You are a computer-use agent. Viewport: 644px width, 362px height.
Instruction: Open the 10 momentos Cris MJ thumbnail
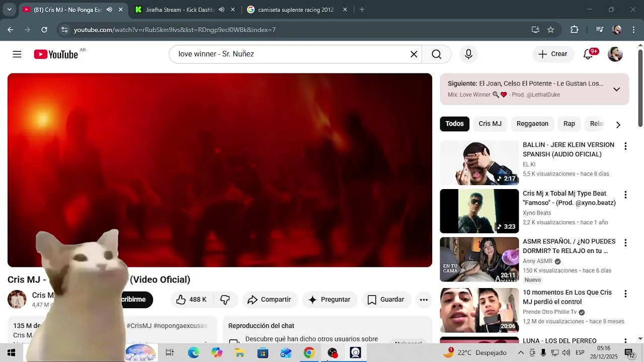click(479, 310)
